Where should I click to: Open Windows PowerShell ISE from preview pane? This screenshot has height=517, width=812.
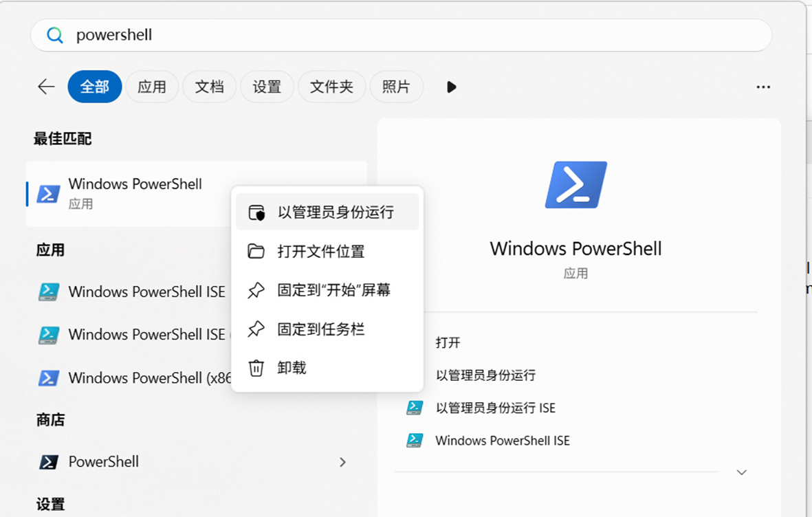(503, 440)
